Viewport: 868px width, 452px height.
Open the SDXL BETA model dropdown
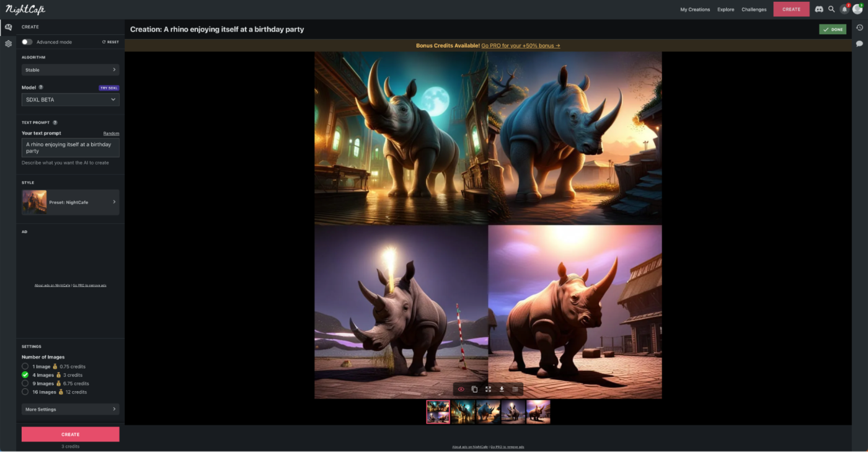coord(71,99)
